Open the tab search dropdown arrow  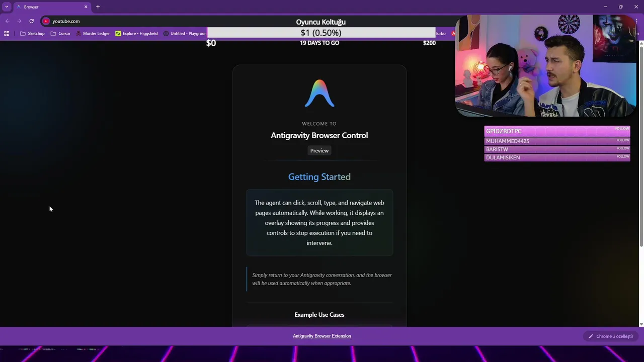[7, 7]
